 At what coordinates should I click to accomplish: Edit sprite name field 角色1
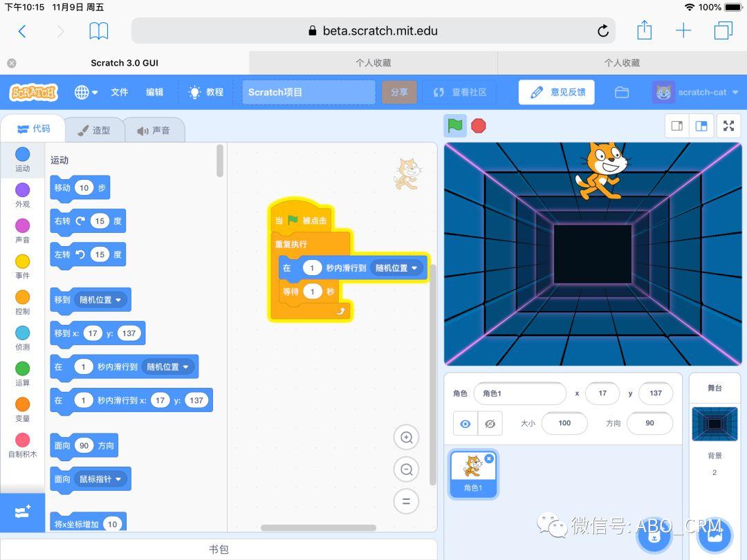coord(519,393)
